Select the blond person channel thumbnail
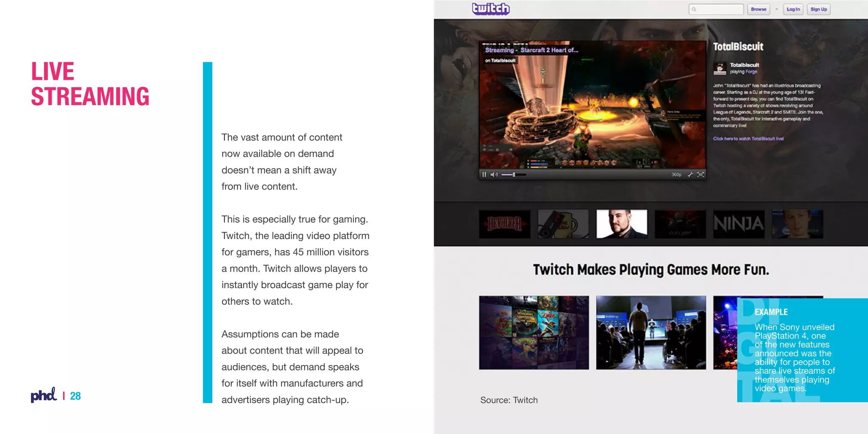The image size is (868, 434). [x=797, y=224]
